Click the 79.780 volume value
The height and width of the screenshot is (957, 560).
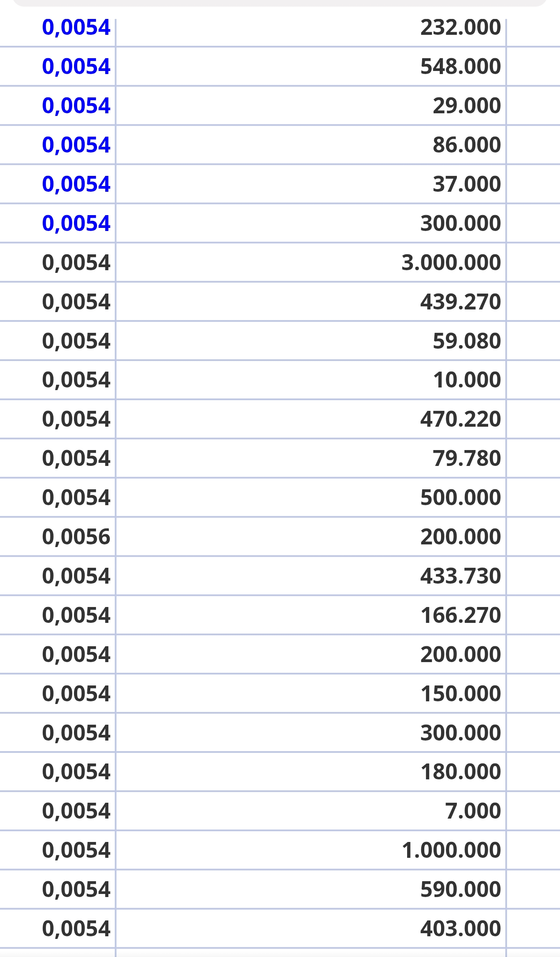(x=467, y=458)
